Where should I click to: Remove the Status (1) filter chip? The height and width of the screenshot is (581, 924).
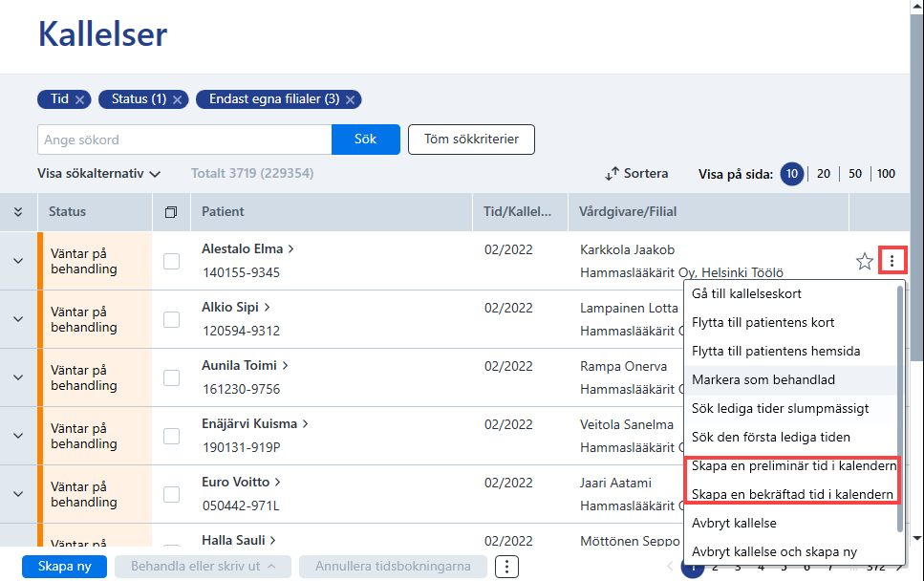click(177, 99)
